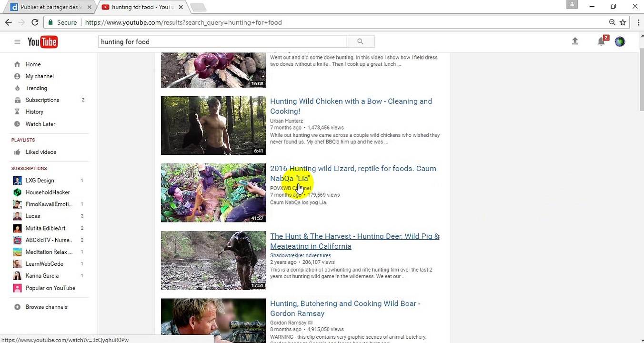Screen dimensions: 644x343
Task: Visit the Urban Hunterz channel
Action: point(286,121)
